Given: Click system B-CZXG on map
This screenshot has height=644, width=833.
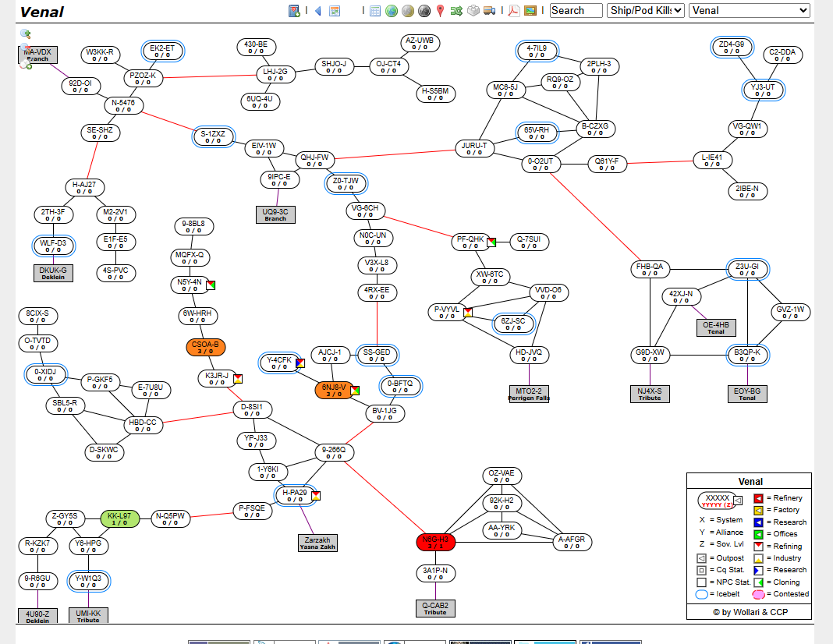Looking at the screenshot, I should tap(595, 129).
